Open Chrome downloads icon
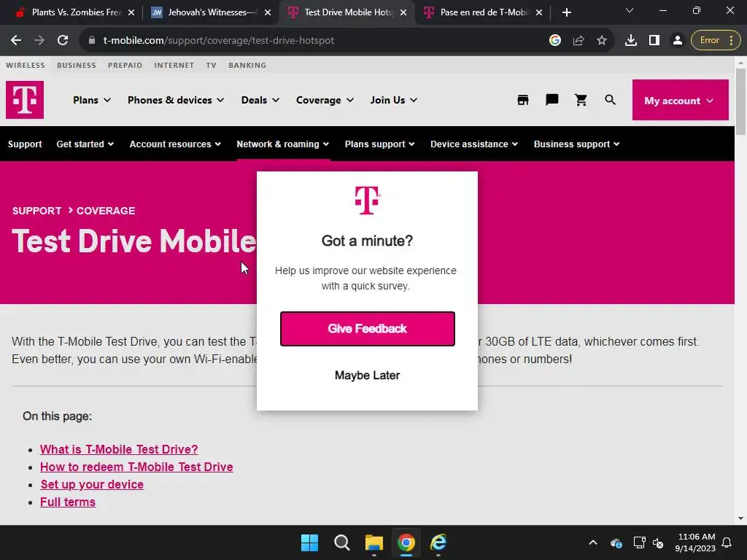The width and height of the screenshot is (747, 560). click(x=631, y=41)
